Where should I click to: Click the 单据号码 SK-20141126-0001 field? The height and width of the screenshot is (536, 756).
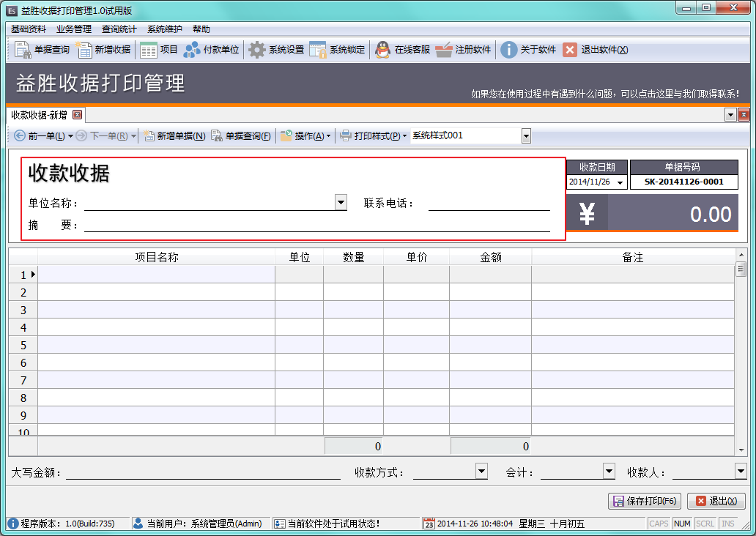coord(683,182)
